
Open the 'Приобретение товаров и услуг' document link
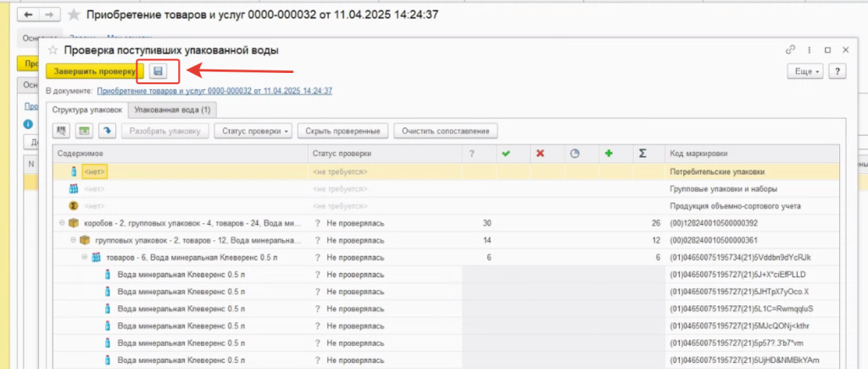point(214,90)
